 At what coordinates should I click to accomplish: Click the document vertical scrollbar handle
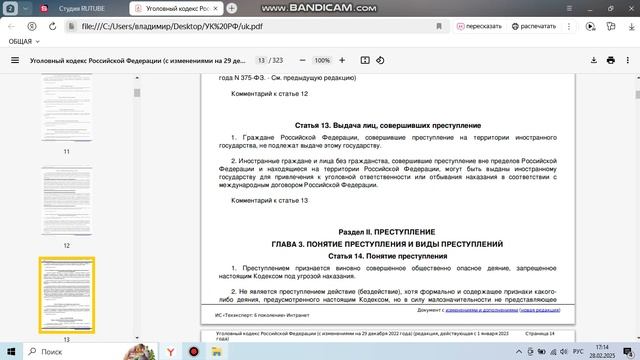(637, 94)
